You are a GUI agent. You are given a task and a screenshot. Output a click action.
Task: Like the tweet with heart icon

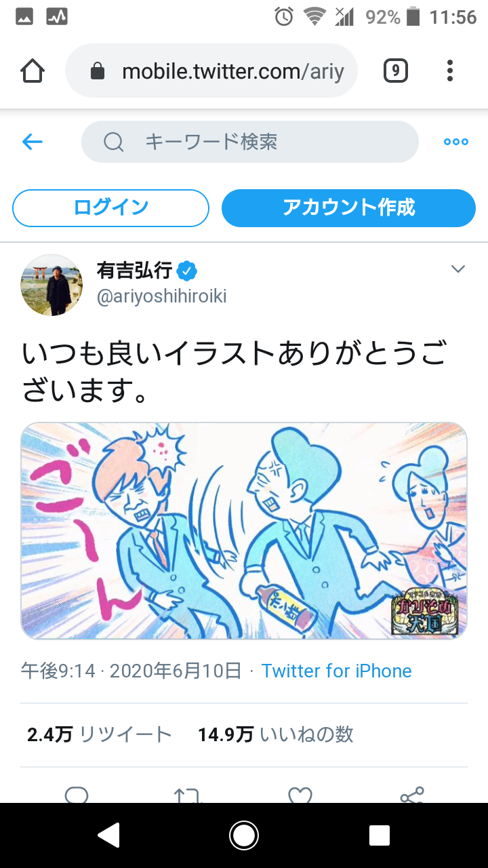(x=300, y=795)
